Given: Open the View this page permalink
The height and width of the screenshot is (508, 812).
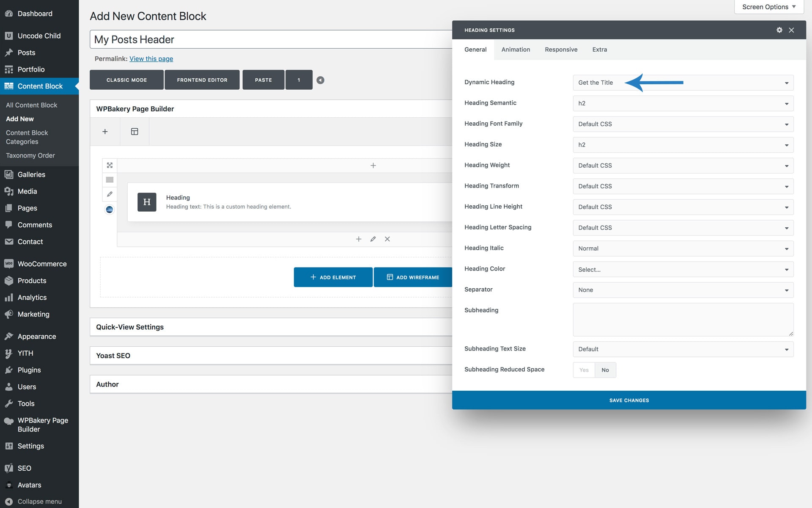Looking at the screenshot, I should pyautogui.click(x=151, y=59).
